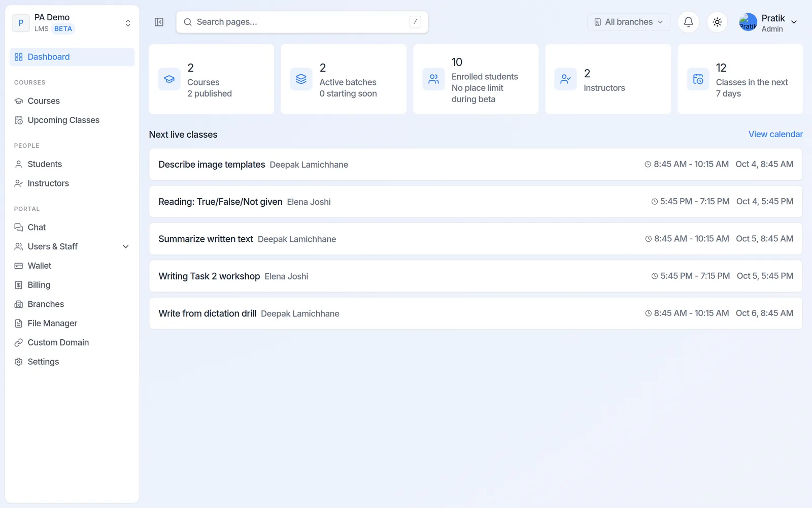
Task: Open the Instructors page
Action: pyautogui.click(x=72, y=183)
